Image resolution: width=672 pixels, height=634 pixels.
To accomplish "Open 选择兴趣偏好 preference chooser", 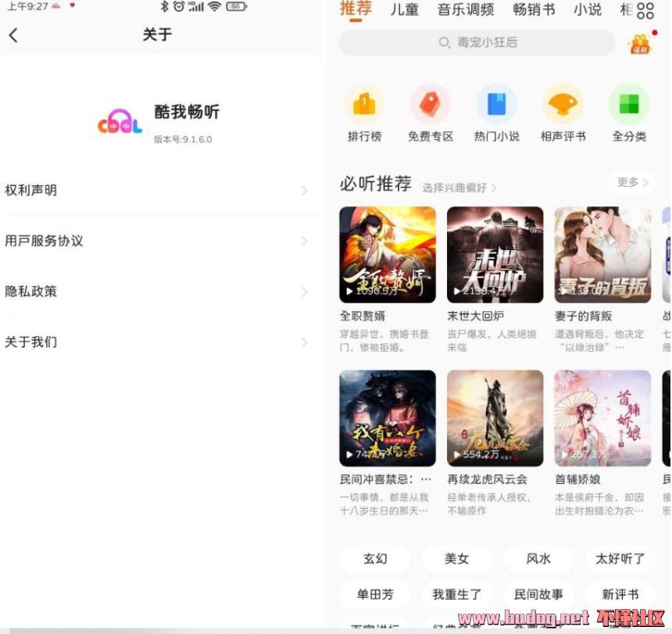I will tap(459, 188).
